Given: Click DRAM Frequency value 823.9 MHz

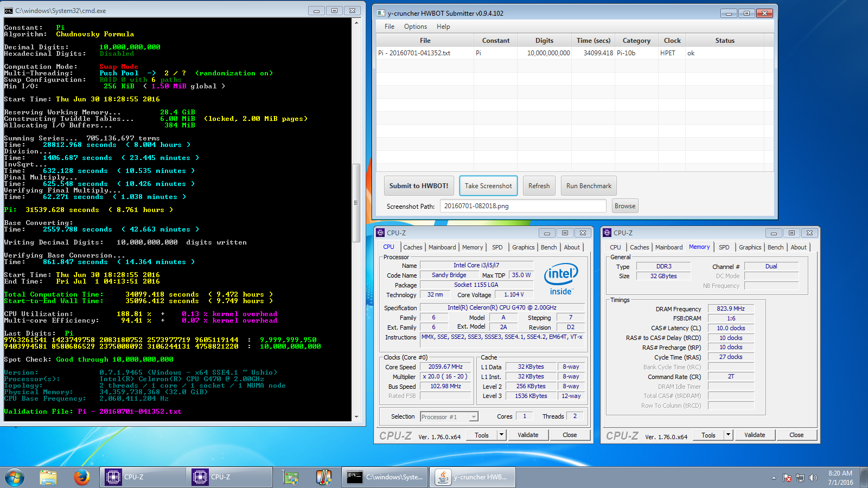Looking at the screenshot, I should pyautogui.click(x=731, y=309).
